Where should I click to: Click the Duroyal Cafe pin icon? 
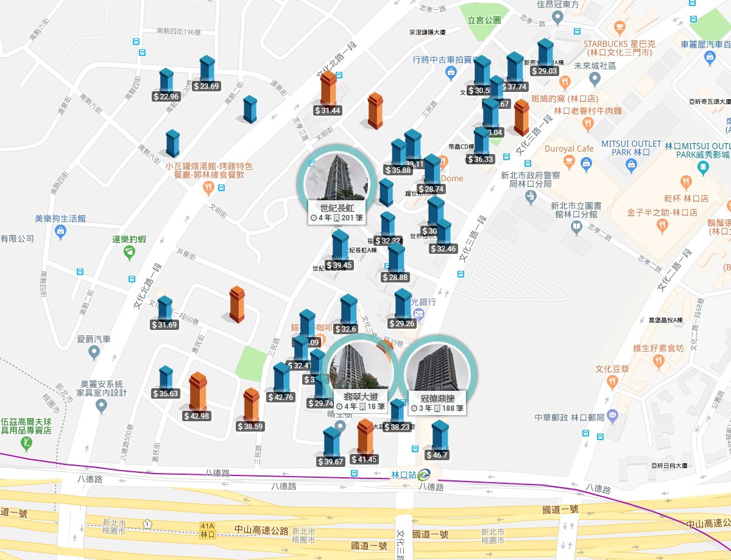tap(569, 162)
